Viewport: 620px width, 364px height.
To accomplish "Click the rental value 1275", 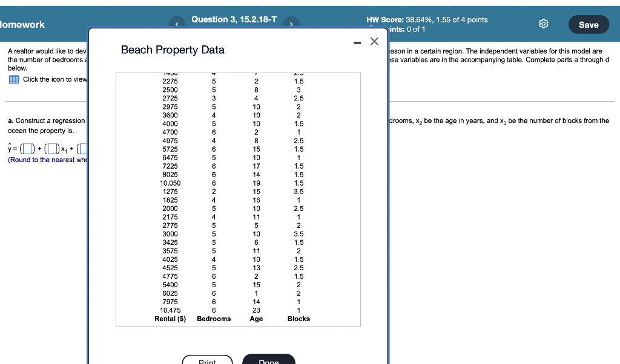I will click(170, 192).
